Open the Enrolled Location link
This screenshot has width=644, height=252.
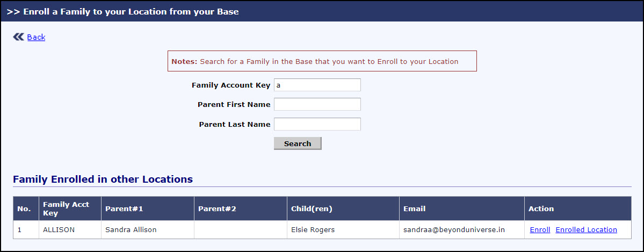click(586, 229)
